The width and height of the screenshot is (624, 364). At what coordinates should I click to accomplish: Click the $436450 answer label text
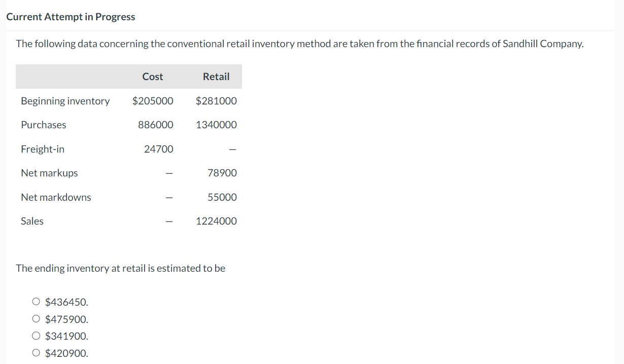[66, 302]
